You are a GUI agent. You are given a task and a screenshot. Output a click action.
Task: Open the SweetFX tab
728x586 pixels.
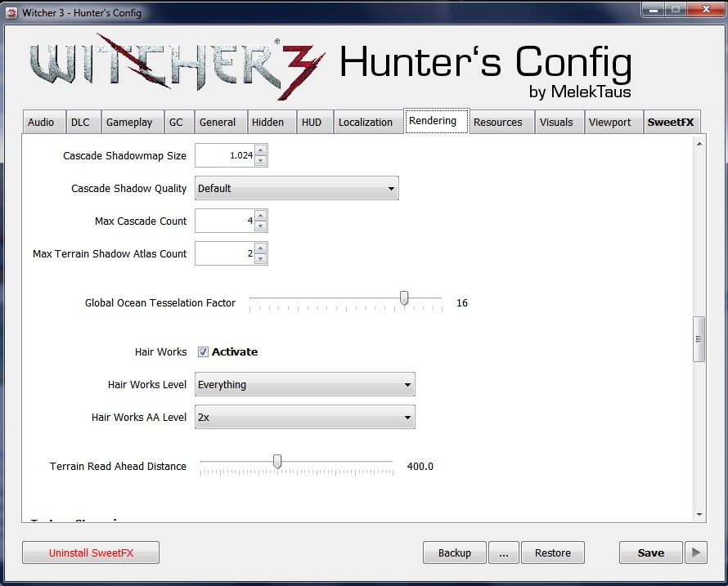(671, 122)
